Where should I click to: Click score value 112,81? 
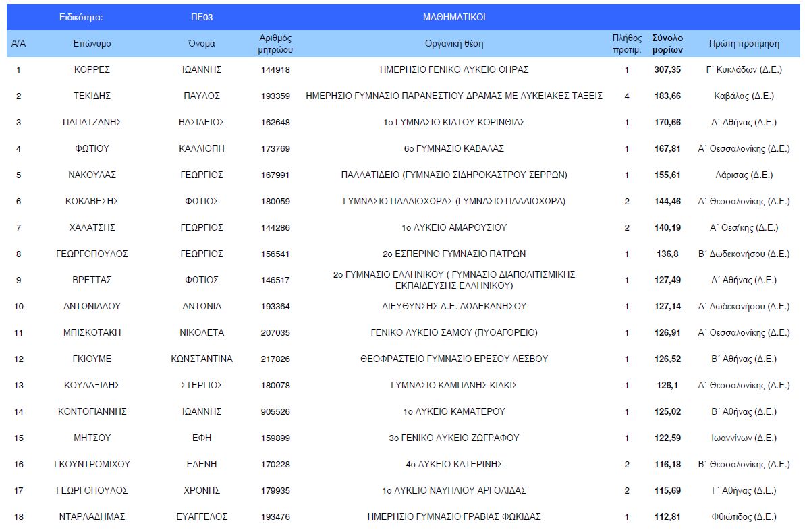click(x=667, y=516)
